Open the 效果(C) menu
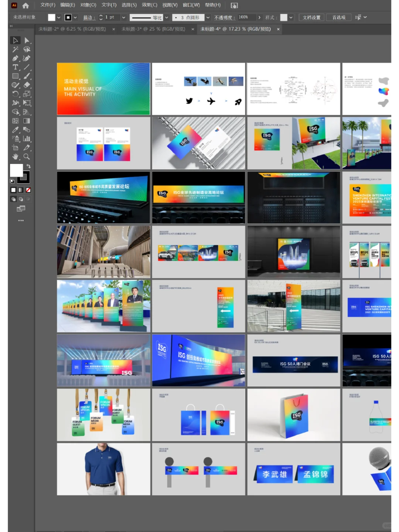 150,5
